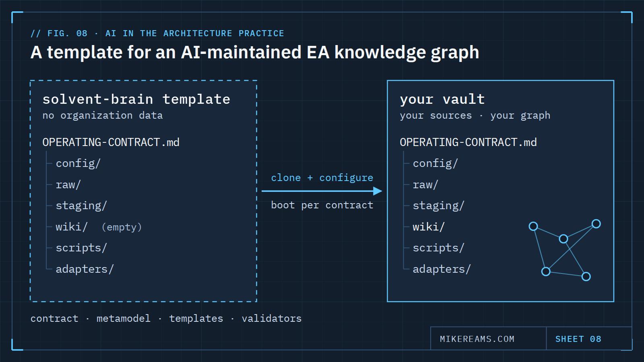Screen dimensions: 644x362
Task: Select scripts/ folder in your vault
Action: click(x=438, y=248)
